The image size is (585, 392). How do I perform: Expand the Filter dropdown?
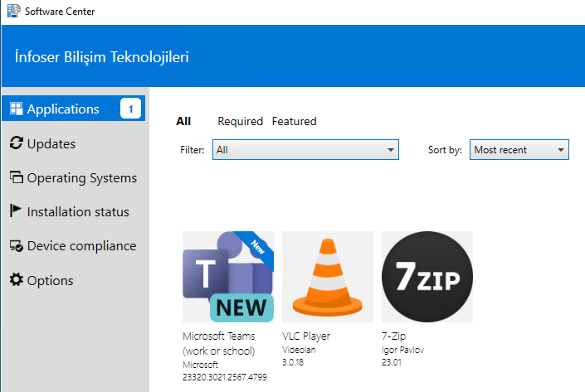click(305, 150)
